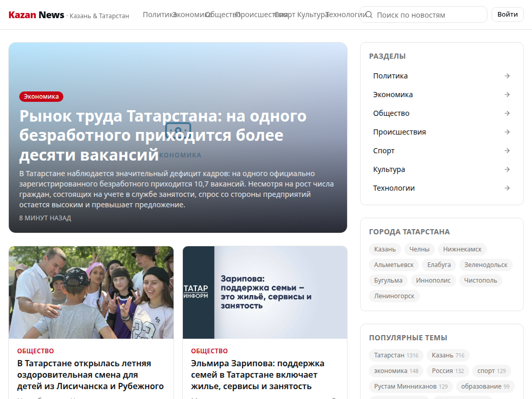Click the Елабуга city chip
The height and width of the screenshot is (399, 532).
point(439,264)
